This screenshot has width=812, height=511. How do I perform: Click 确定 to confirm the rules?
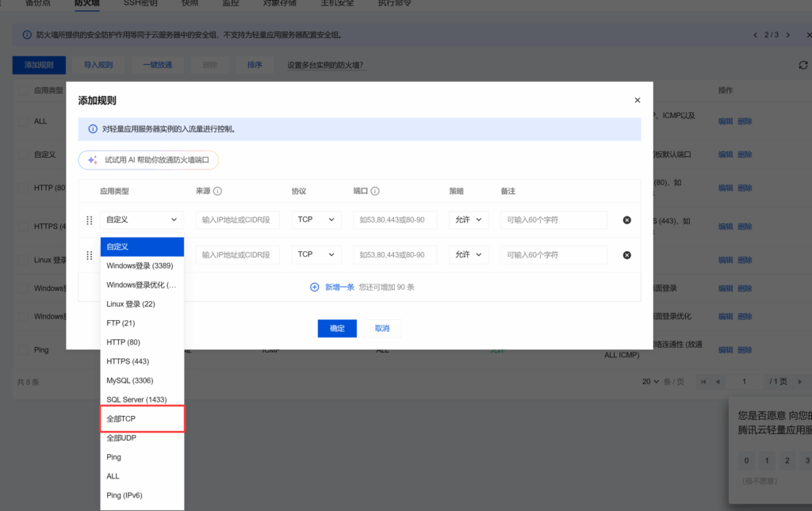(337, 329)
